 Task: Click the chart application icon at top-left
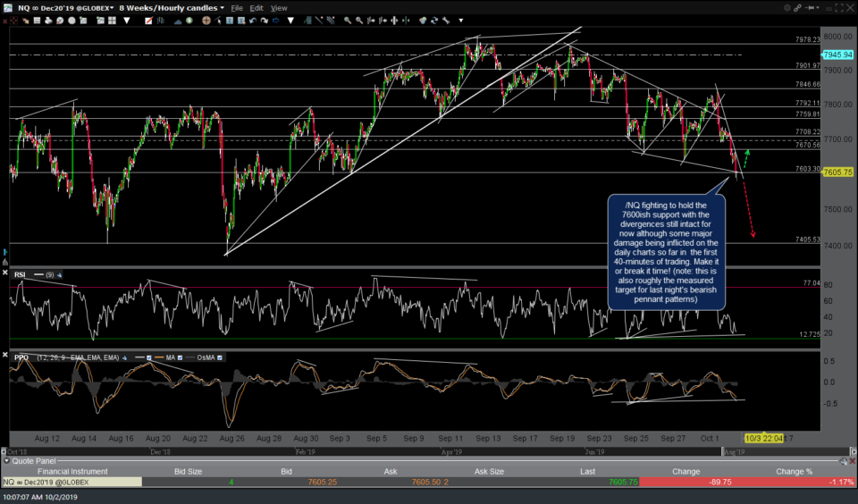point(8,8)
